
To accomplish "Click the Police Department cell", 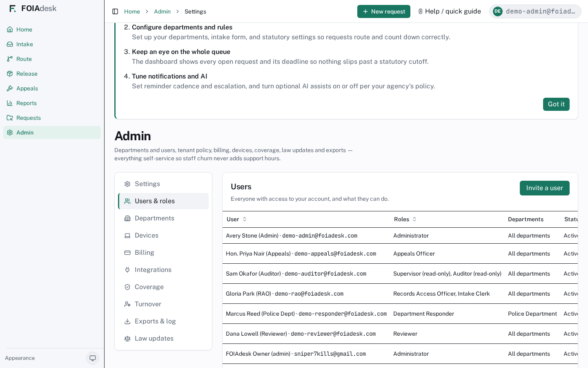I will (532, 314).
